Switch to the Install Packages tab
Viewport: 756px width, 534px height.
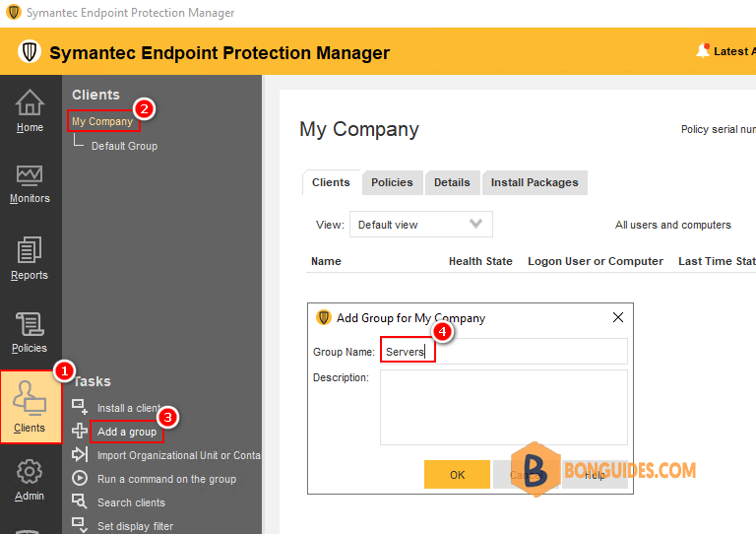click(x=535, y=182)
